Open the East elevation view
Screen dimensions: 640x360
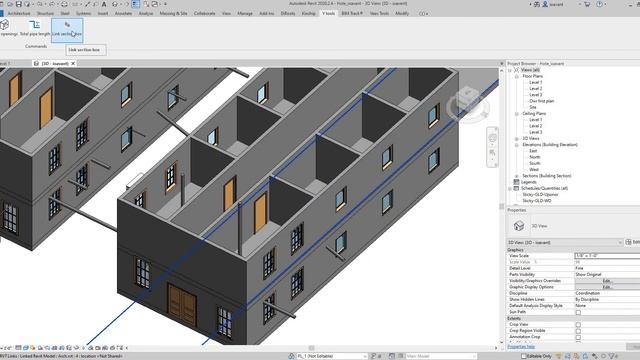533,151
